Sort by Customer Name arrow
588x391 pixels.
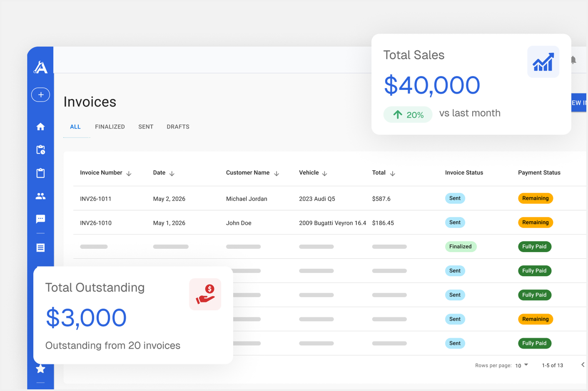coord(277,173)
